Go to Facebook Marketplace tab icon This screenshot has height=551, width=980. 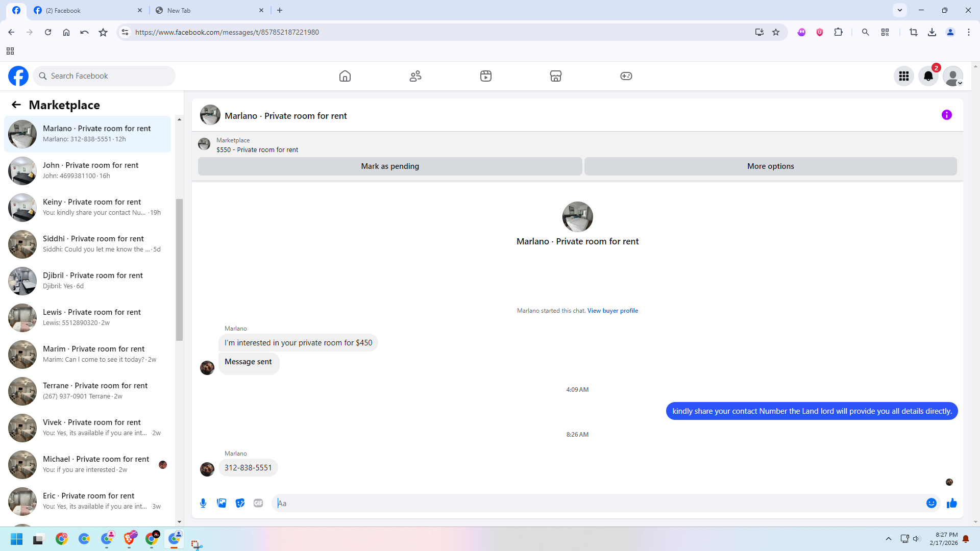pos(555,76)
